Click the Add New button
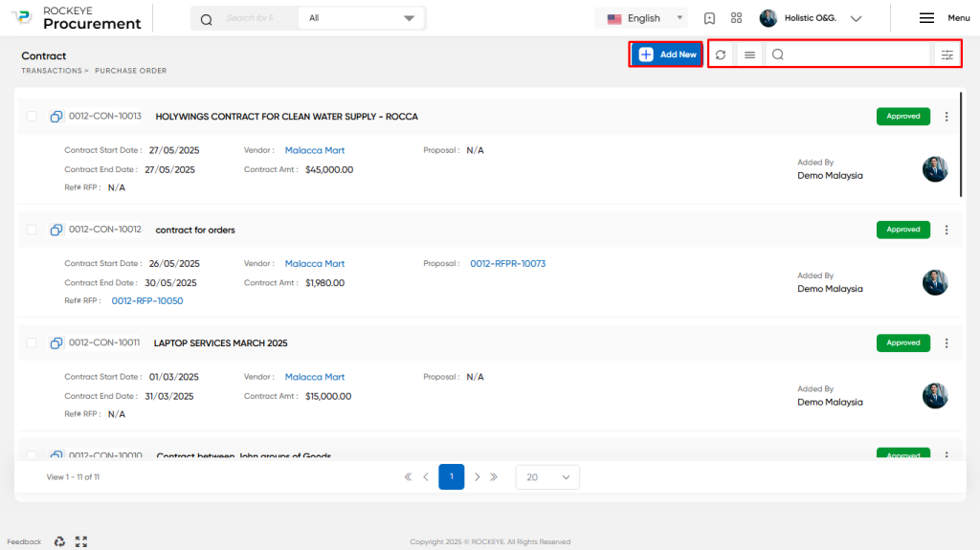 point(666,55)
